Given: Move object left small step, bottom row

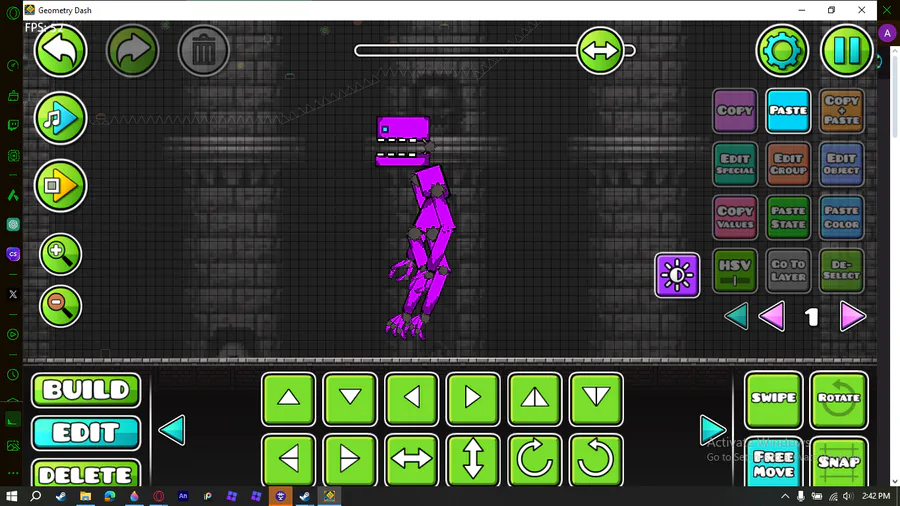Looking at the screenshot, I should (289, 460).
